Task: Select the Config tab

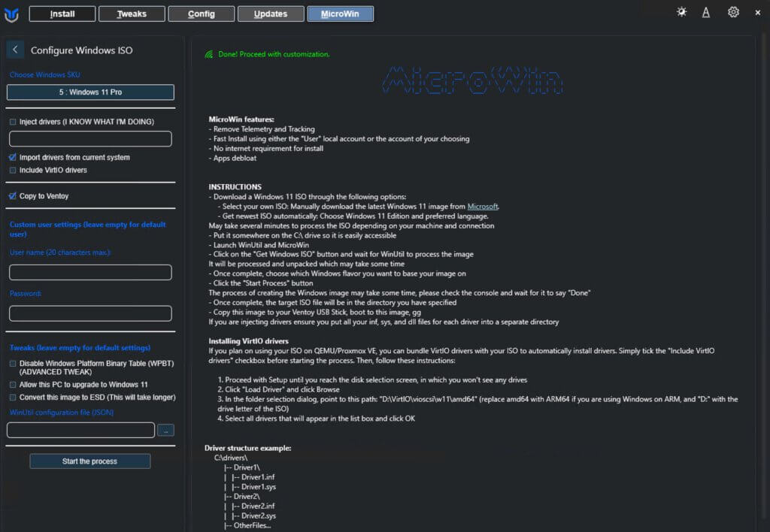Action: point(202,14)
